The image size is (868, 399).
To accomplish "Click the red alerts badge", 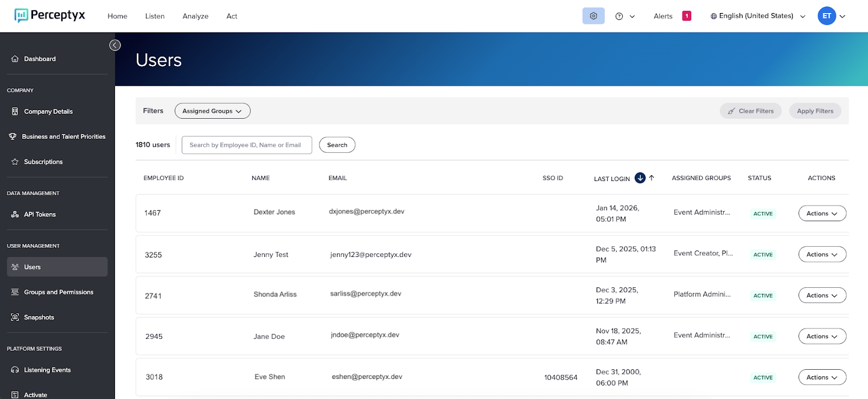I will coord(686,16).
